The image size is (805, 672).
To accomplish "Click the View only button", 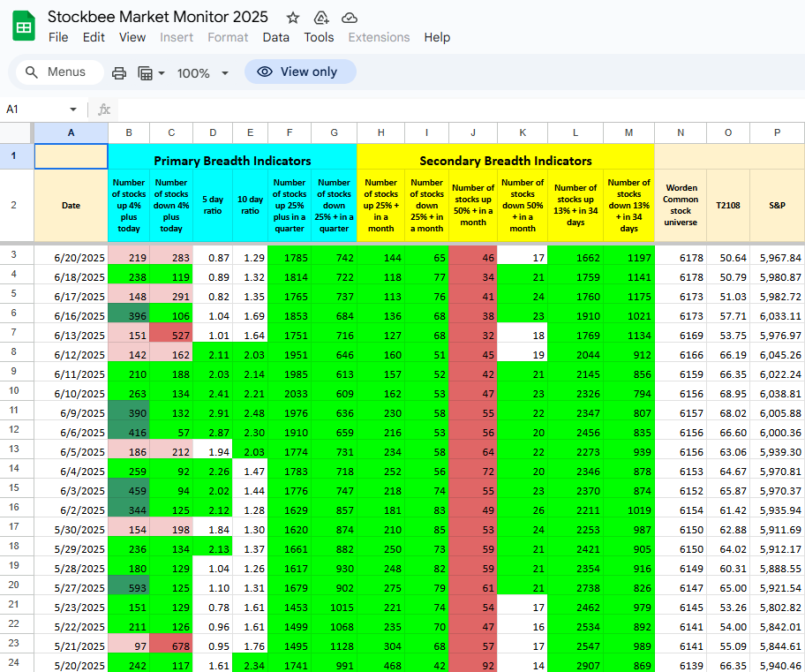I will coord(300,72).
